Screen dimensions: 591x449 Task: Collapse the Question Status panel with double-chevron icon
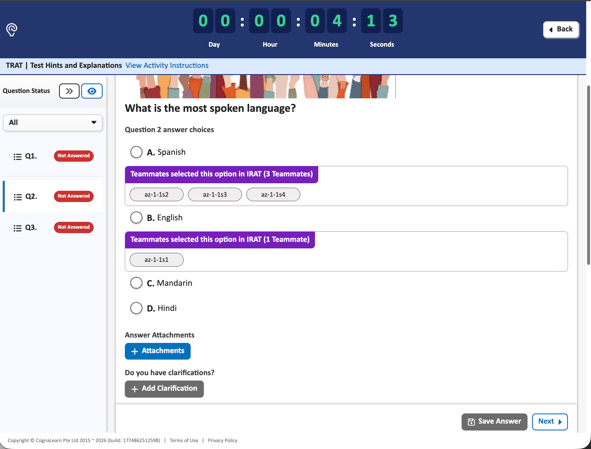point(69,91)
